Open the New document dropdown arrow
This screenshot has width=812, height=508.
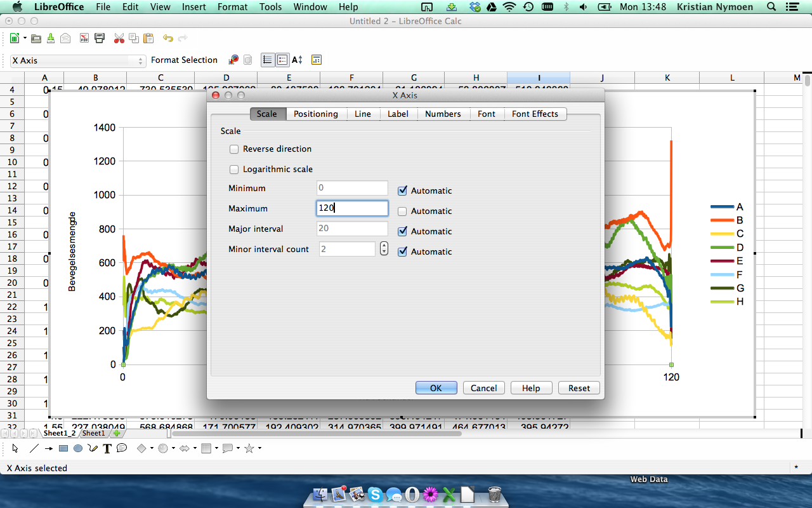[x=25, y=38]
